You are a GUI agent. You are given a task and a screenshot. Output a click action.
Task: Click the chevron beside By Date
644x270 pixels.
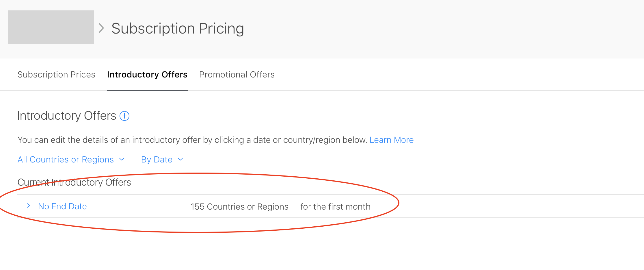click(x=180, y=160)
